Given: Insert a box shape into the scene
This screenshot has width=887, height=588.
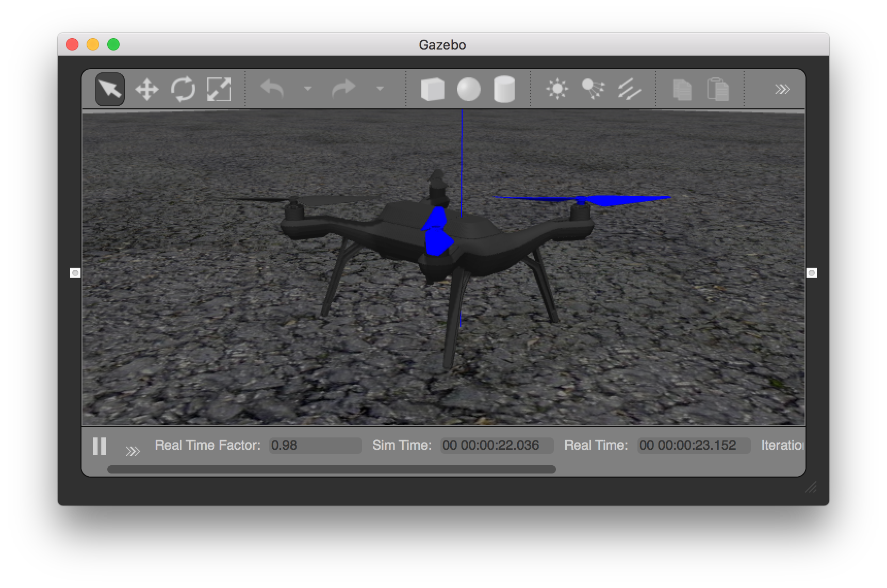Looking at the screenshot, I should tap(433, 89).
